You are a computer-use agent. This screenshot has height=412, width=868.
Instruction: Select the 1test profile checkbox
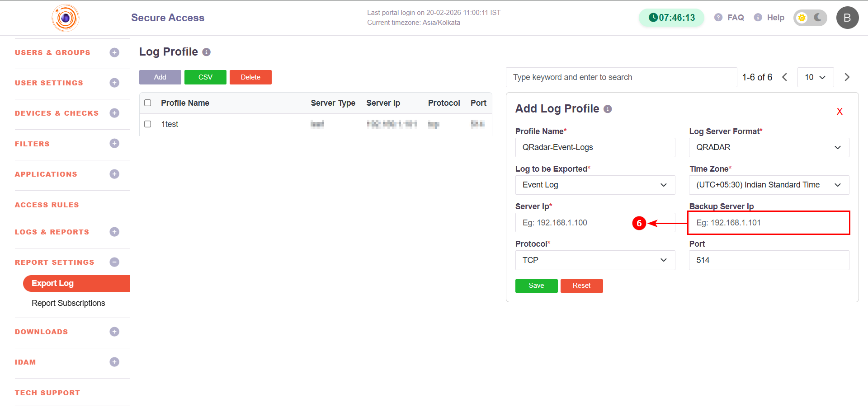[x=148, y=124]
